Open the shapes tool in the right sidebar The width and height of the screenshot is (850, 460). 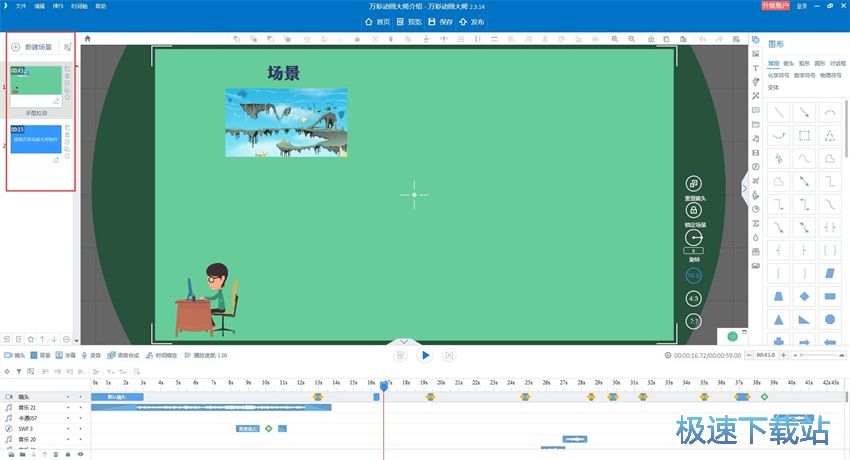(x=756, y=40)
